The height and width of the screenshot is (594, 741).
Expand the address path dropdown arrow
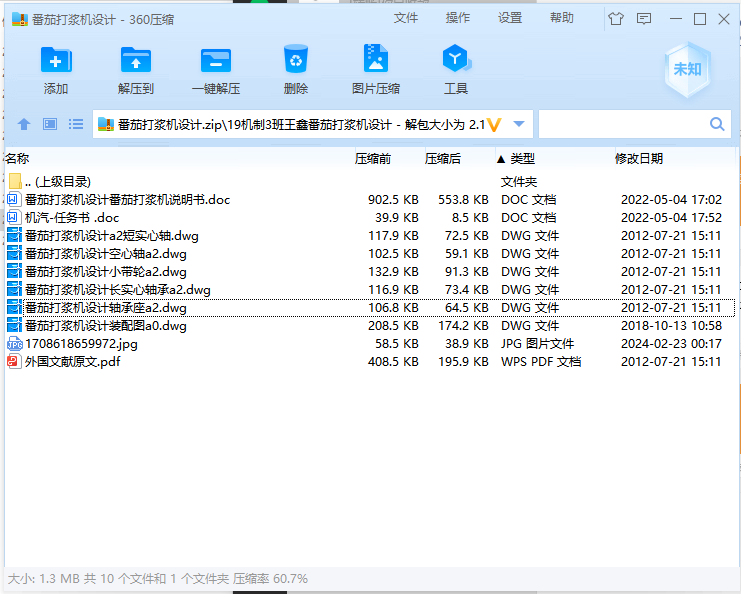(519, 124)
